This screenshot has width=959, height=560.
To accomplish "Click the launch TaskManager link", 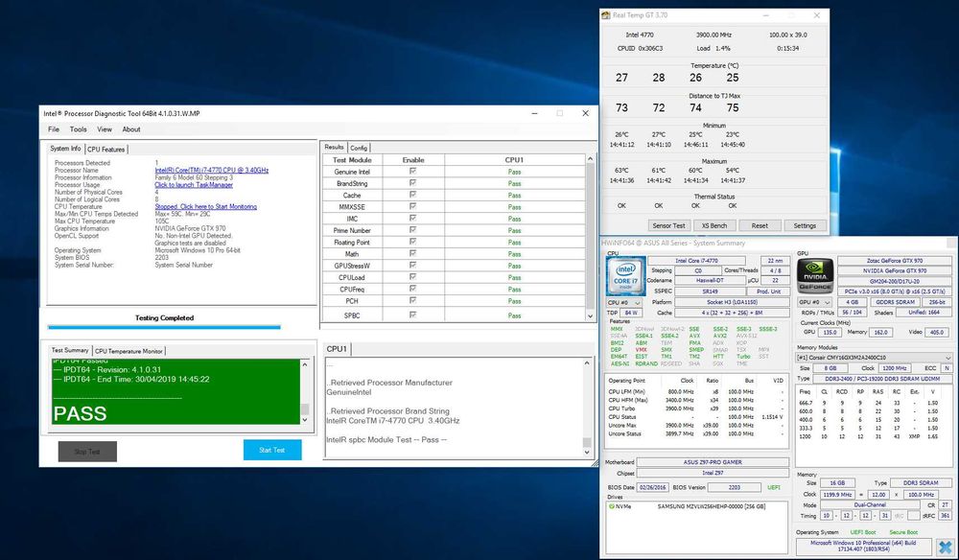I will (194, 185).
